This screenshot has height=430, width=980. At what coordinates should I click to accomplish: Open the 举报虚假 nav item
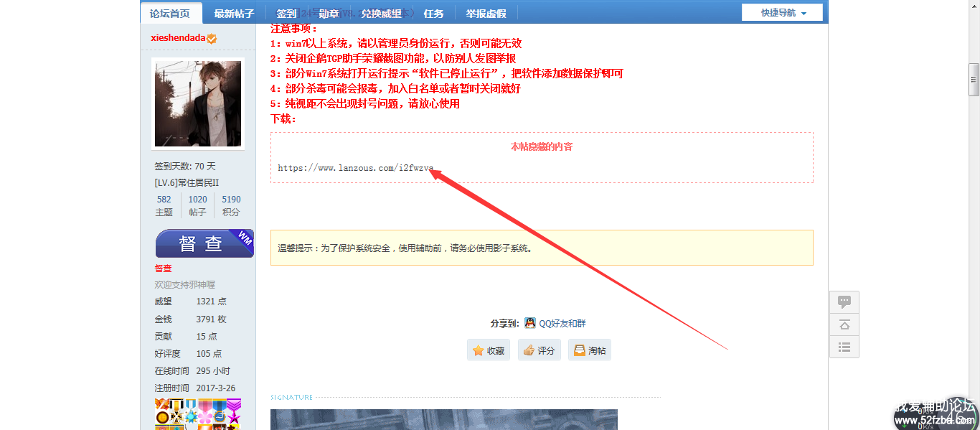[486, 14]
